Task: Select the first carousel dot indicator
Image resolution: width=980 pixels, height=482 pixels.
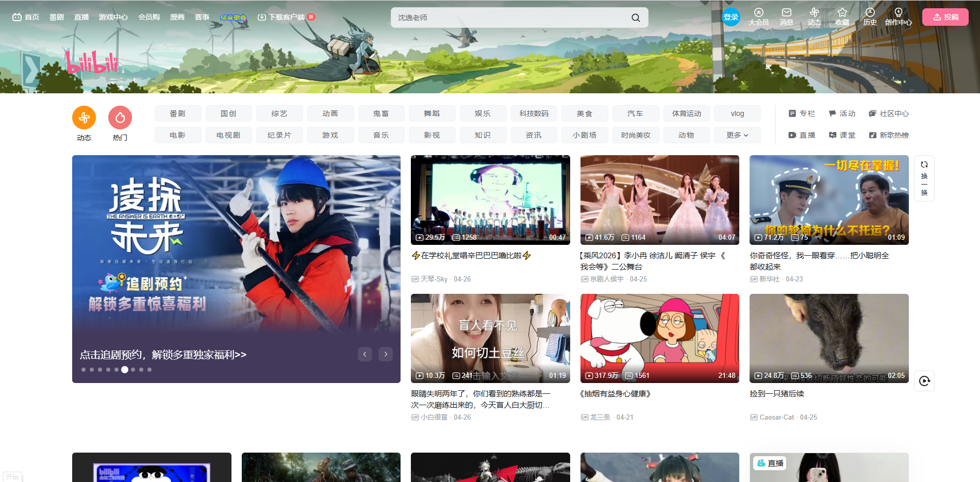Action: click(84, 370)
